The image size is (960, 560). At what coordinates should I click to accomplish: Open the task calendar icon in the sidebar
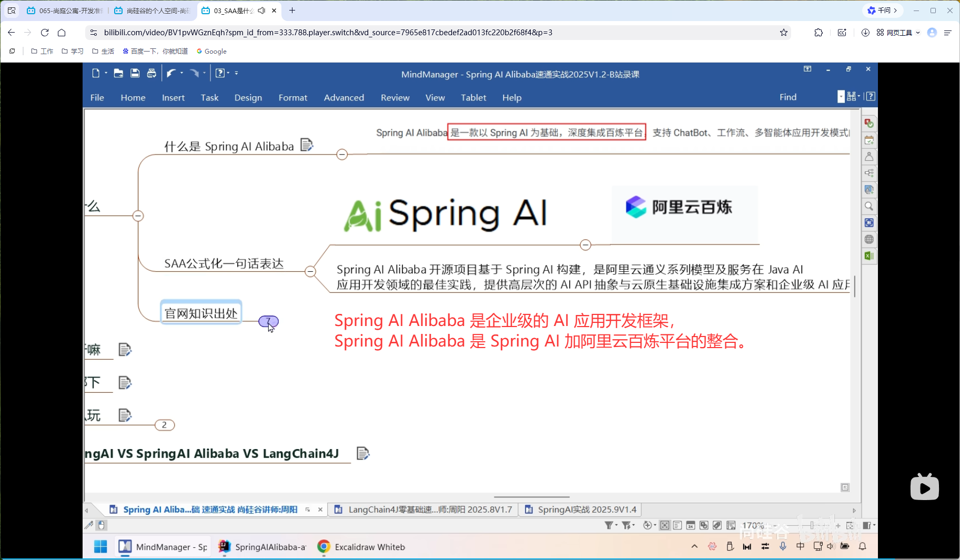869,139
